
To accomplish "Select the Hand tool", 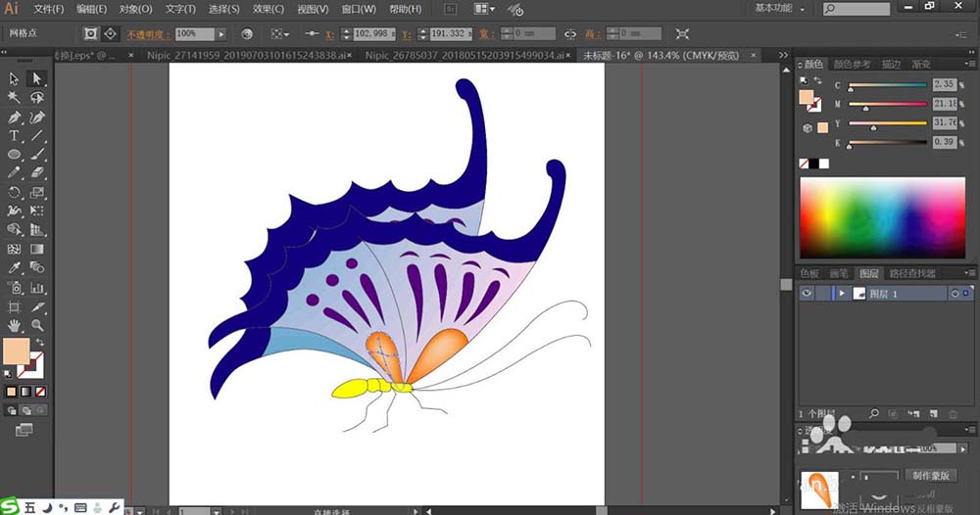I will click(15, 324).
